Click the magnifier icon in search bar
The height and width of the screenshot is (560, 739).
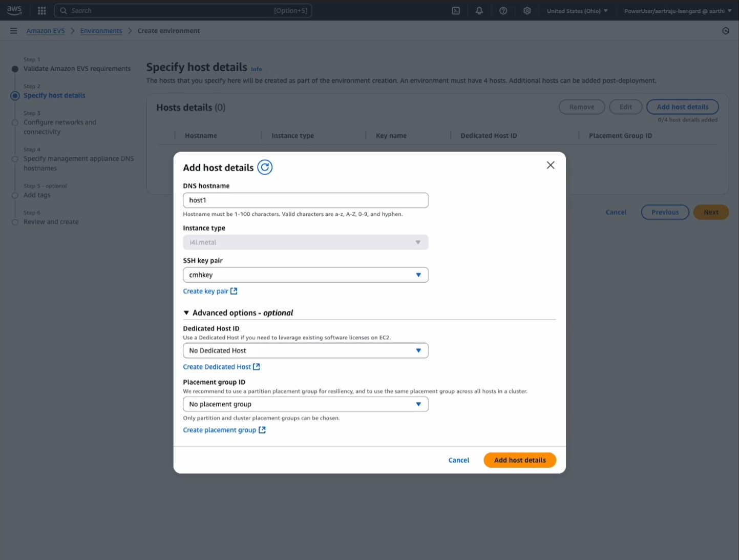(64, 11)
